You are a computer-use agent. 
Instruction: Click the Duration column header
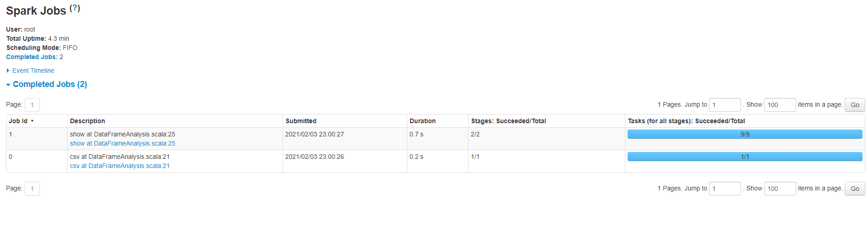tap(422, 121)
